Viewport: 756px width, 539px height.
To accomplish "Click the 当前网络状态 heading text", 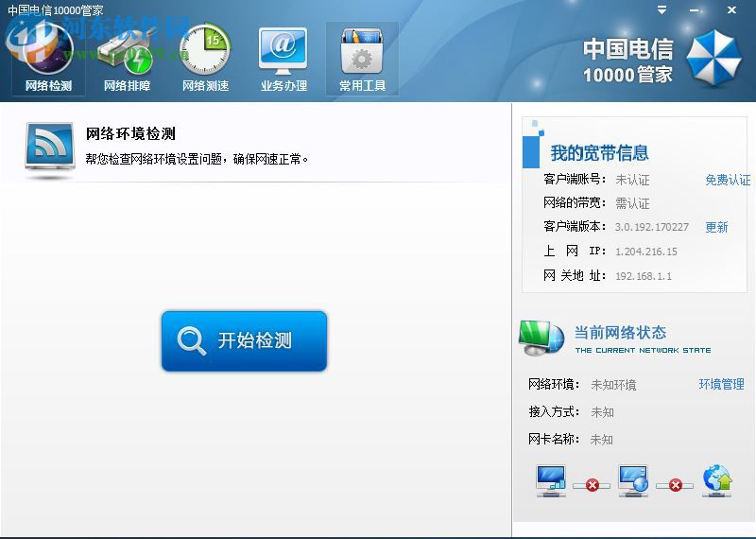I will click(x=621, y=333).
